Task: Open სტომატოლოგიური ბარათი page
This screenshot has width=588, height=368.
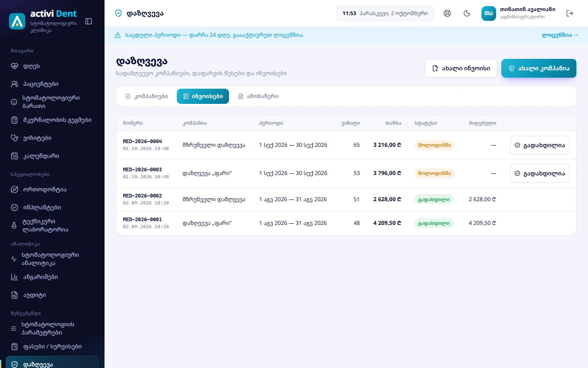Action: pos(52,102)
